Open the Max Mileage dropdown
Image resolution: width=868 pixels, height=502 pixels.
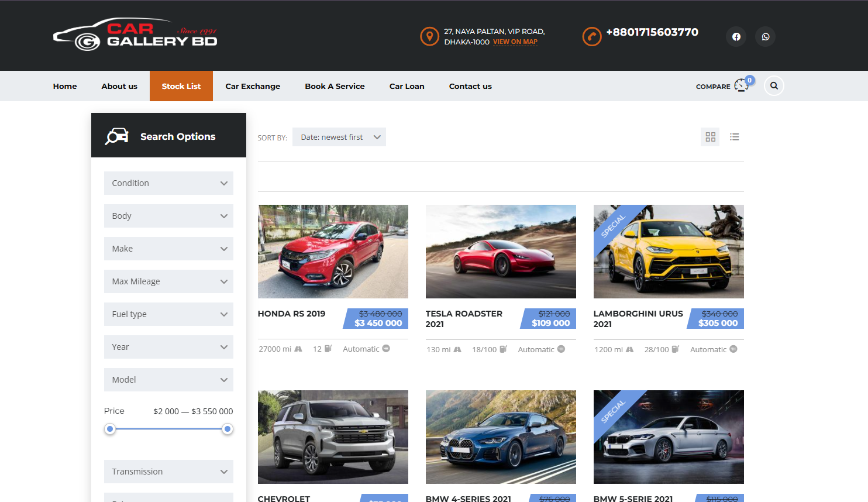click(x=168, y=281)
